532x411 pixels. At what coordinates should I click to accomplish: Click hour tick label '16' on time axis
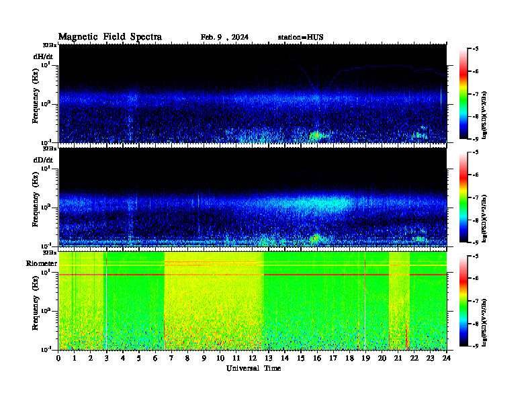click(x=317, y=358)
